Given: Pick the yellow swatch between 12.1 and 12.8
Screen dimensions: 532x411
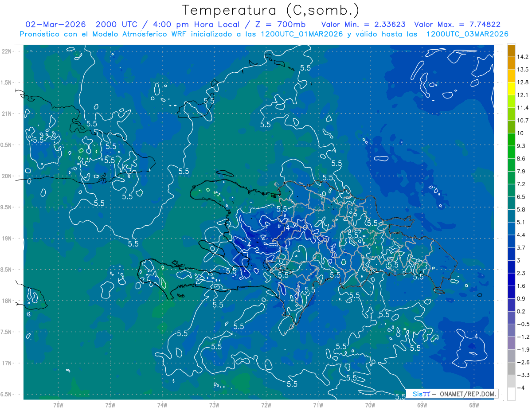Looking at the screenshot, I should (x=511, y=89).
